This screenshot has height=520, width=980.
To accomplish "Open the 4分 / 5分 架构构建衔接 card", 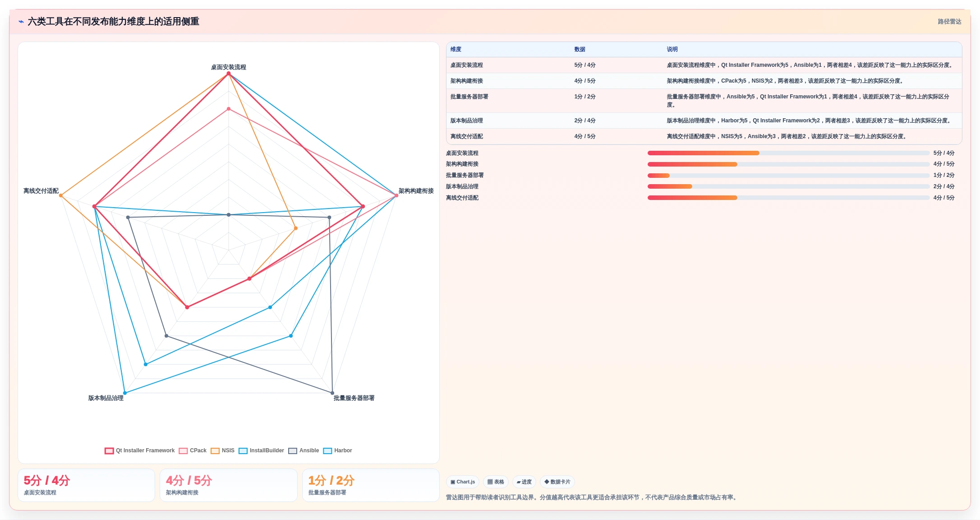I will [228, 485].
